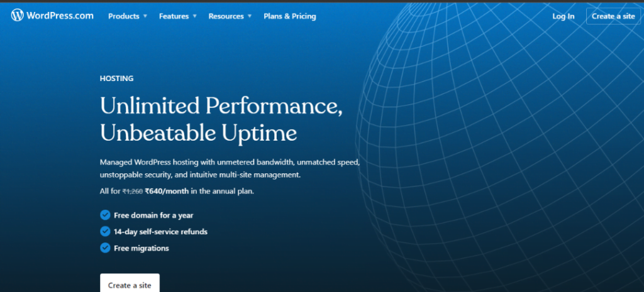Click the Unlimited Performance headline
The image size is (644, 292).
click(221, 105)
